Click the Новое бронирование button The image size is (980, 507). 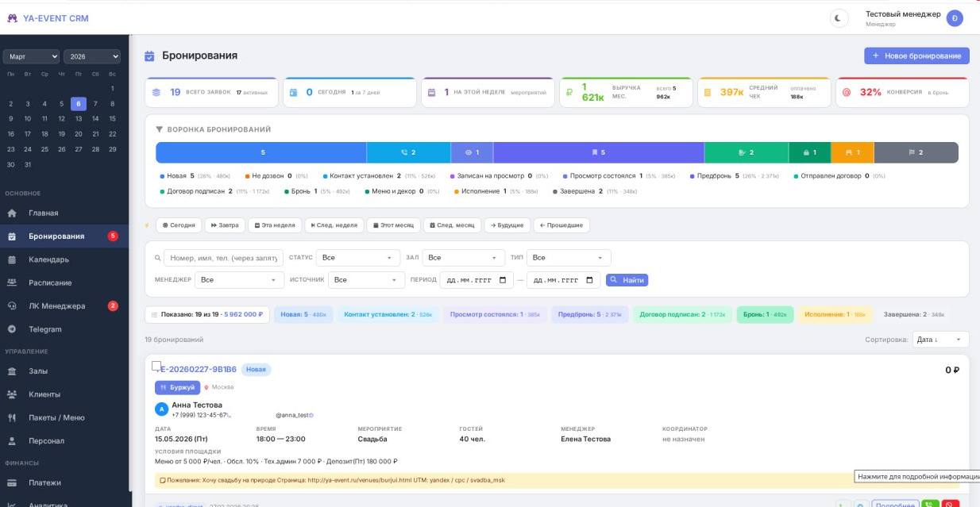coord(916,56)
